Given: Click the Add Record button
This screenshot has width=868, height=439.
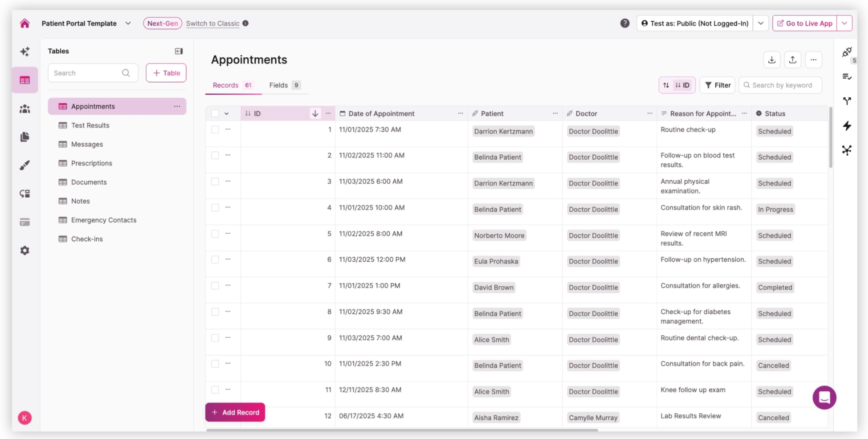Looking at the screenshot, I should (235, 412).
